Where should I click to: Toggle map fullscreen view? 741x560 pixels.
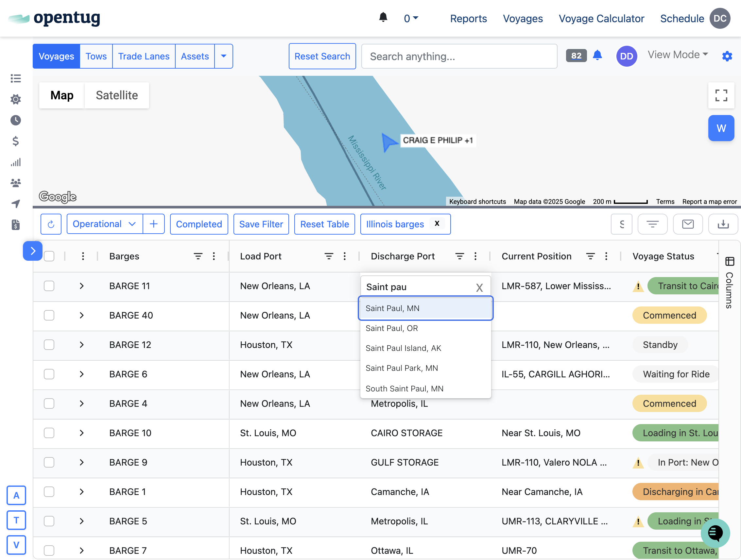(x=721, y=95)
